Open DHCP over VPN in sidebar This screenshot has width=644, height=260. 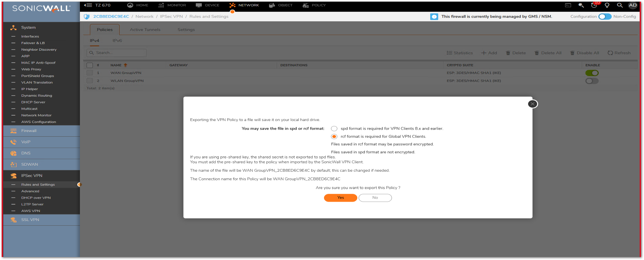point(36,198)
